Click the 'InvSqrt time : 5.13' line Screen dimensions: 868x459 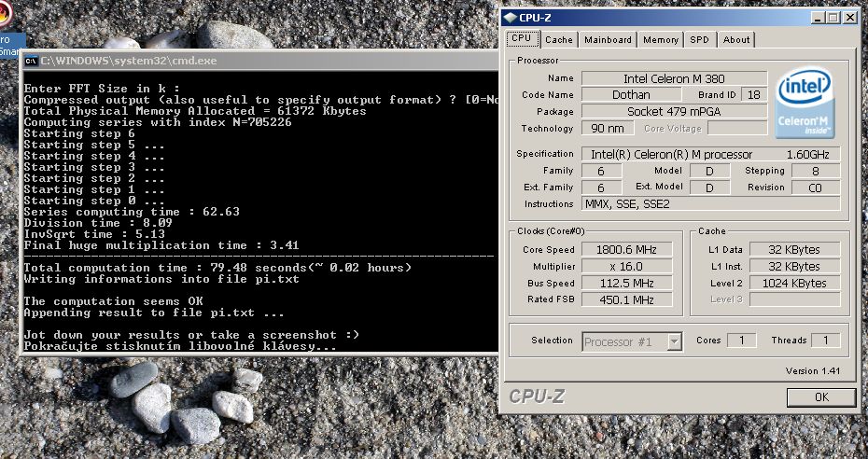[x=94, y=234]
